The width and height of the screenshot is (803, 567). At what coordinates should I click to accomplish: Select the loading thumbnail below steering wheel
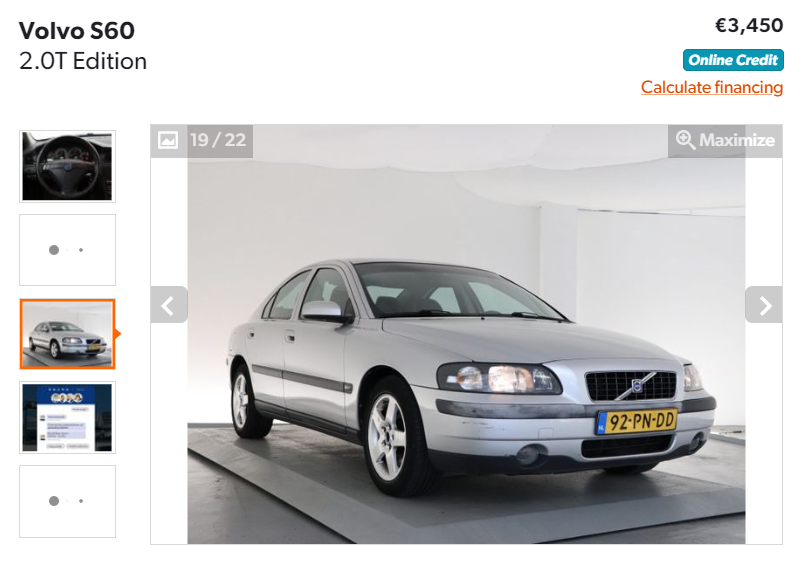(67, 250)
